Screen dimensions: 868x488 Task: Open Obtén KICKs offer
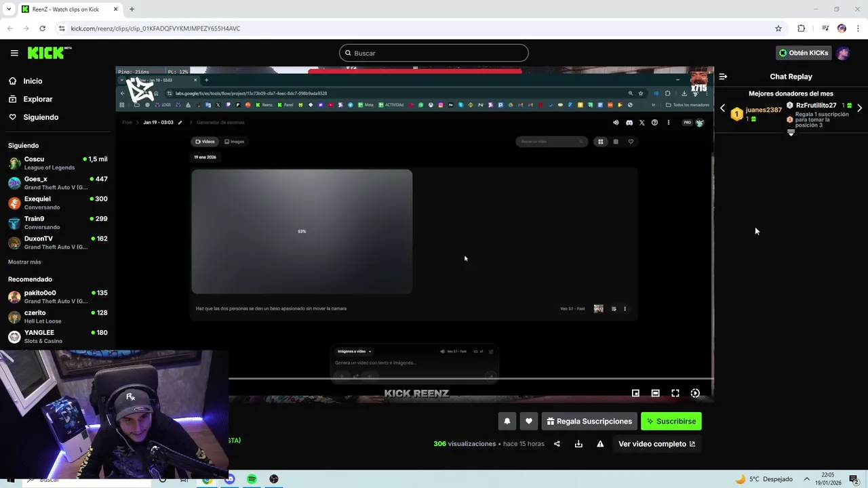pos(804,53)
